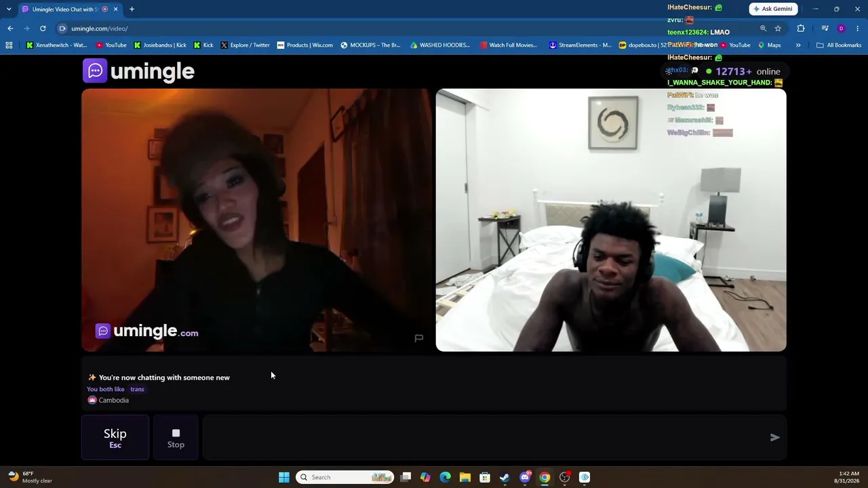Click the stranger's webcam video
This screenshot has width=868, height=488.
pos(256,220)
